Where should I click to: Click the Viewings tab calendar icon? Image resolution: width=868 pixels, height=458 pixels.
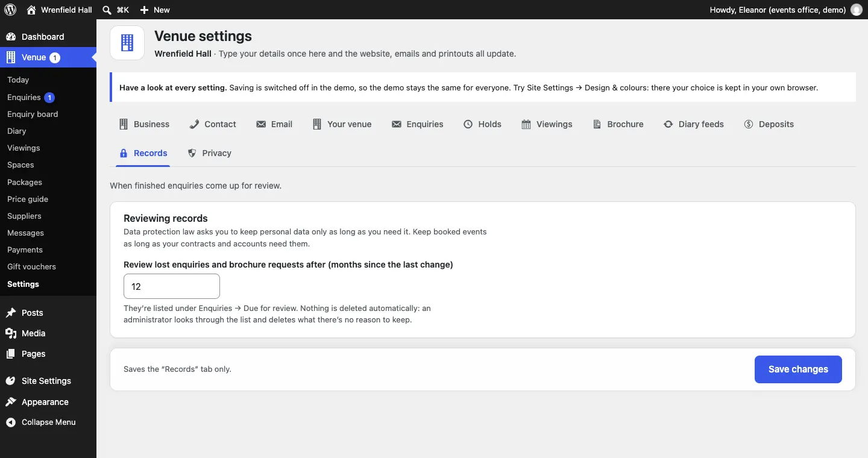tap(526, 124)
